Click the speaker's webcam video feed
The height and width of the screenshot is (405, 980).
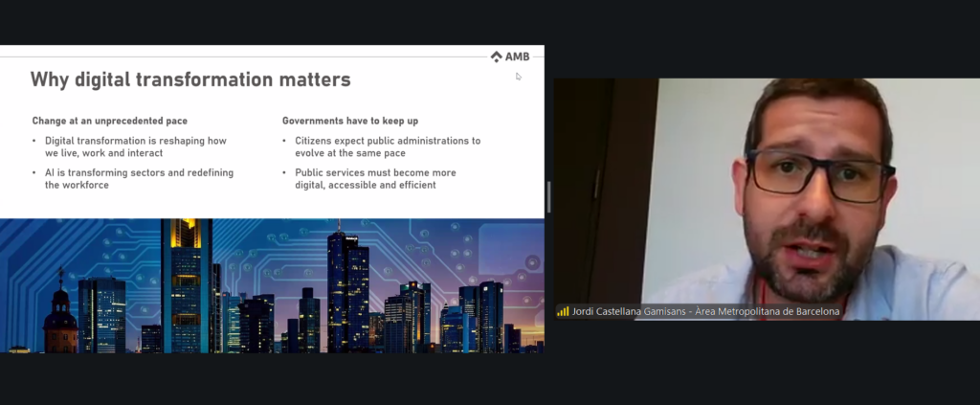coord(766,191)
